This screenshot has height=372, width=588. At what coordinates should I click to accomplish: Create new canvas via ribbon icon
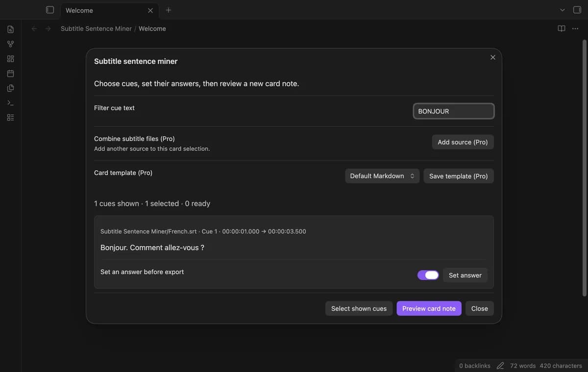click(x=10, y=59)
